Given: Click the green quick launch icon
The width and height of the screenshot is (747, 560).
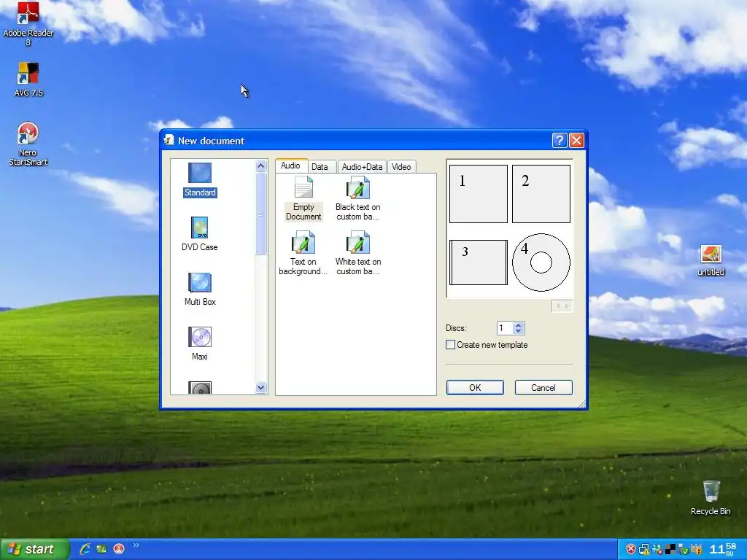Looking at the screenshot, I should point(101,549).
